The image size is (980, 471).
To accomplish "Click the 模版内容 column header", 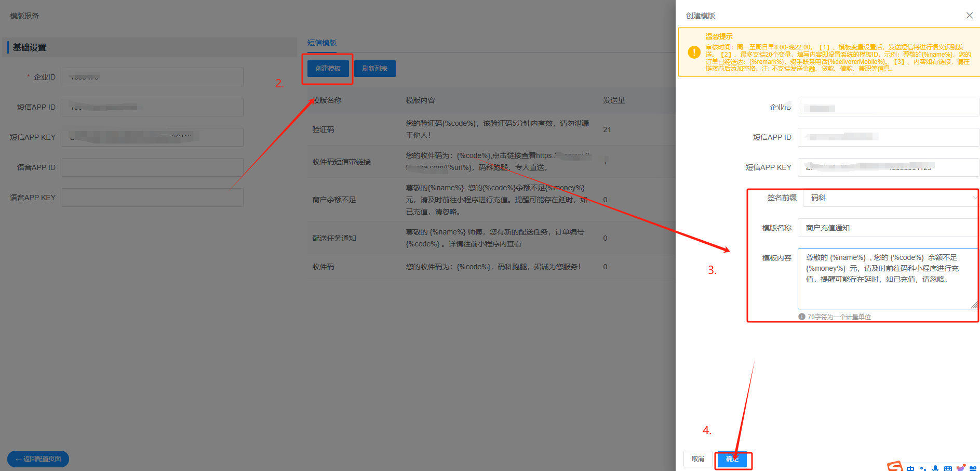I will pyautogui.click(x=420, y=100).
